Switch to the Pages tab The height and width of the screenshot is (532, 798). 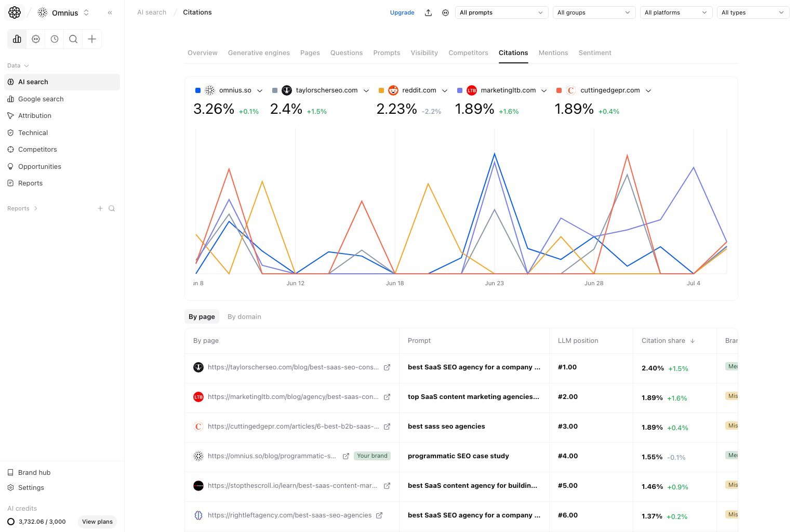pyautogui.click(x=310, y=53)
